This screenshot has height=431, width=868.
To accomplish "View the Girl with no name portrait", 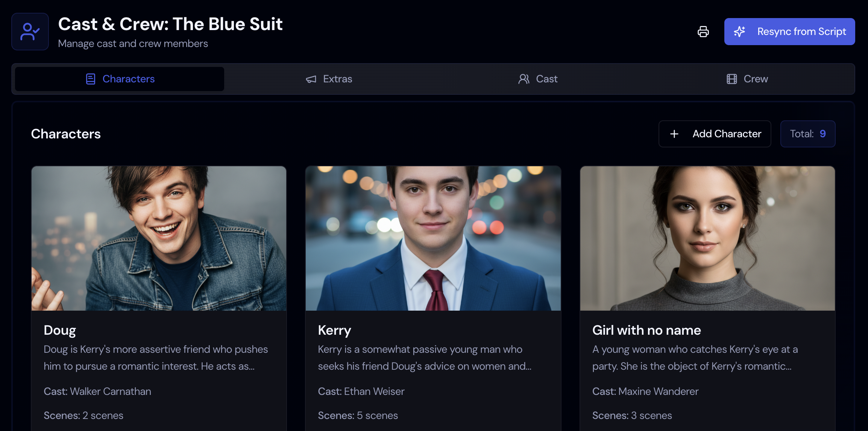I will 707,238.
